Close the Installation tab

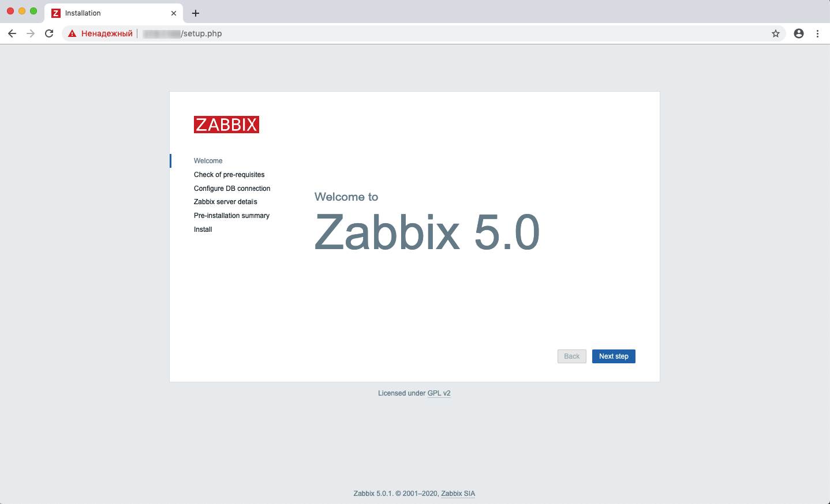click(174, 13)
